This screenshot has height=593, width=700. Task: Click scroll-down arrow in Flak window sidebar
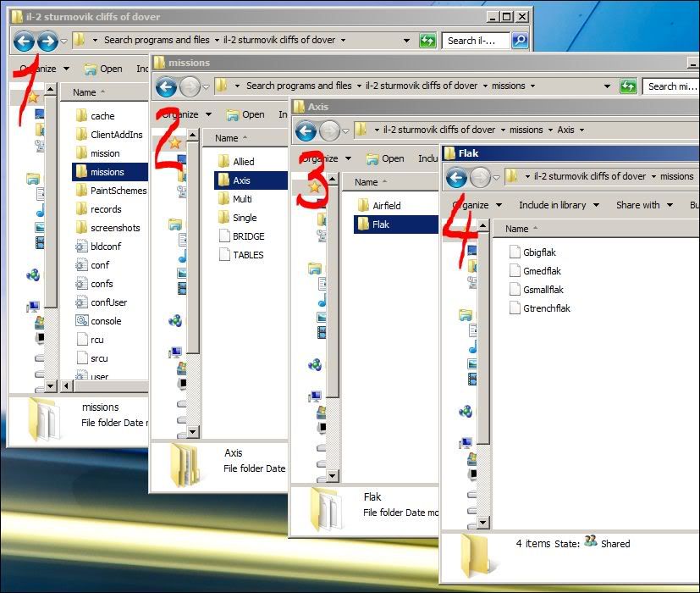482,522
